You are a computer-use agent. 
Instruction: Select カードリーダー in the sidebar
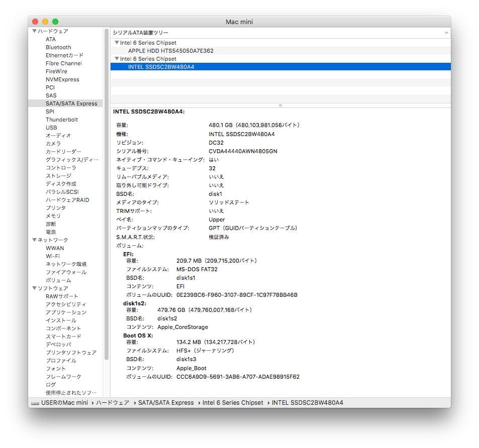pos(63,152)
